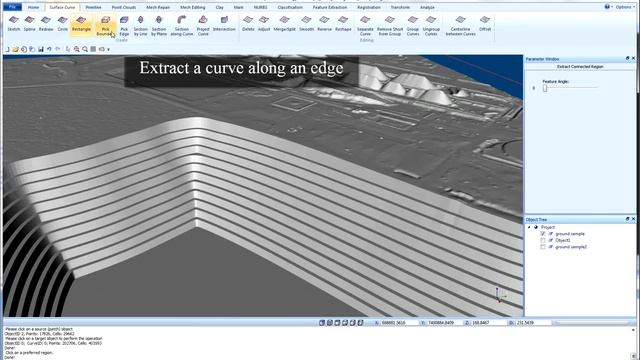
Task: Click the first view cube icon in status bar
Action: 322,323
